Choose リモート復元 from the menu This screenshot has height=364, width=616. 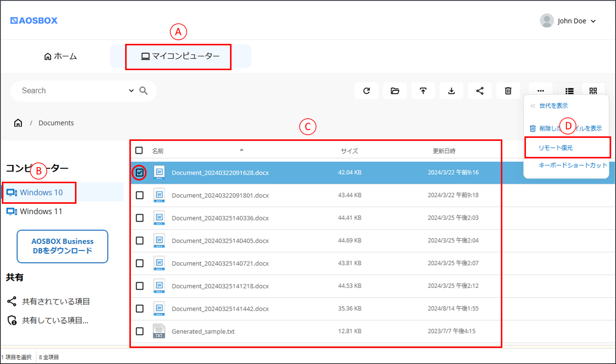556,148
